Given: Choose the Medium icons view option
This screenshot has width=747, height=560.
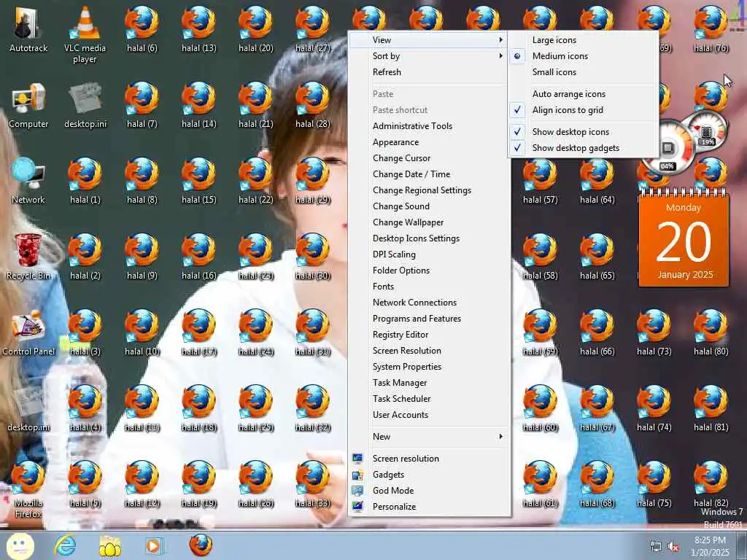Looking at the screenshot, I should tap(584, 56).
